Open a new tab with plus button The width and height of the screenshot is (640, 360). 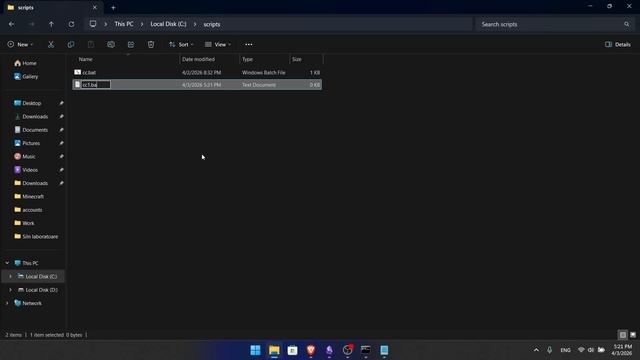pos(113,7)
